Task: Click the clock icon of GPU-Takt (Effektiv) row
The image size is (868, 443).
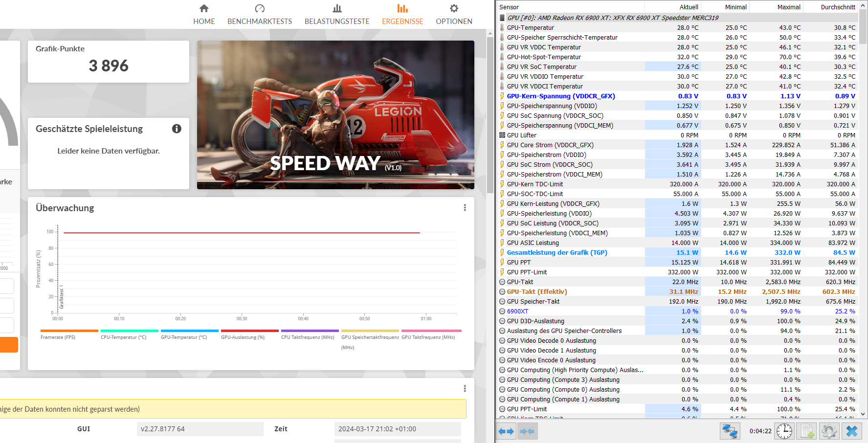Action: 502,291
